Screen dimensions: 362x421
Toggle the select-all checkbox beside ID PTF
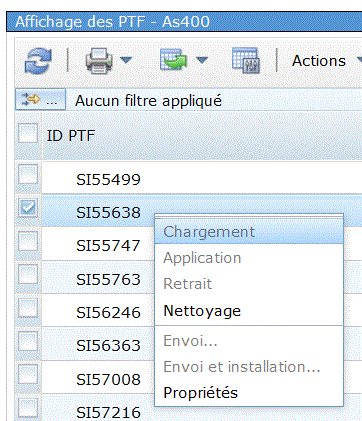[x=28, y=134]
